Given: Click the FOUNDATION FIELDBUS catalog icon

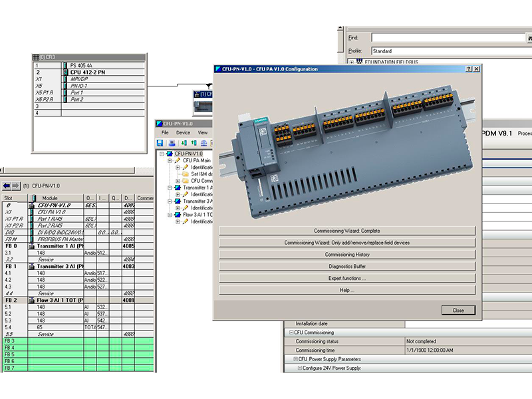Looking at the screenshot, I should [x=359, y=61].
